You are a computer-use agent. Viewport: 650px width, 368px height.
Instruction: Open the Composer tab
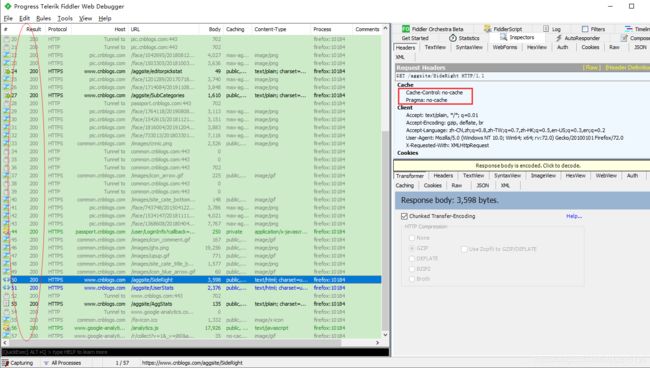click(x=635, y=38)
